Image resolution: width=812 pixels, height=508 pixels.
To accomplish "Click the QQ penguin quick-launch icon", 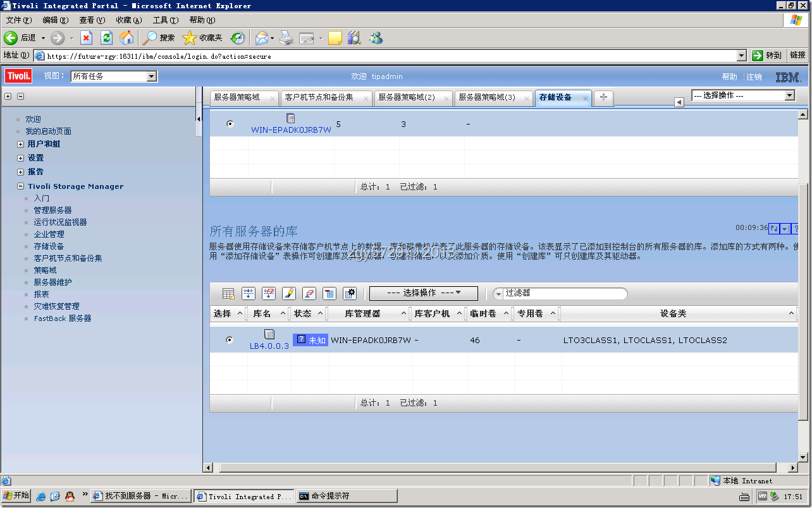I will coord(70,497).
